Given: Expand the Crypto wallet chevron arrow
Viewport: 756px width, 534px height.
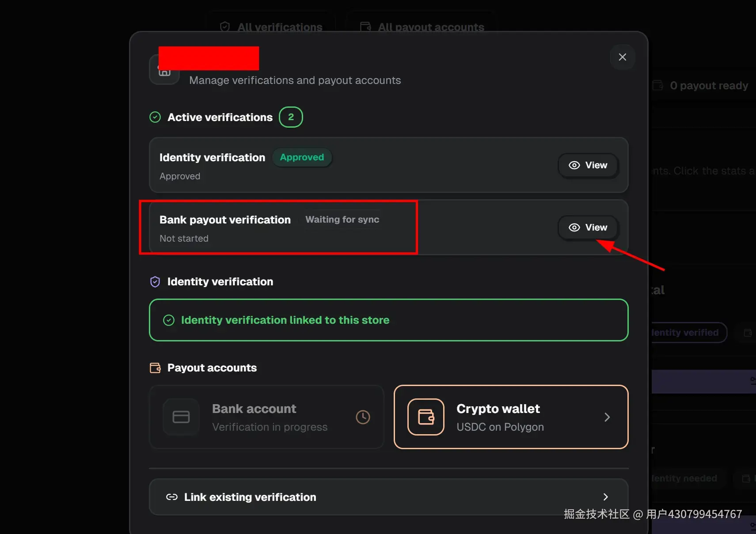Looking at the screenshot, I should point(607,417).
